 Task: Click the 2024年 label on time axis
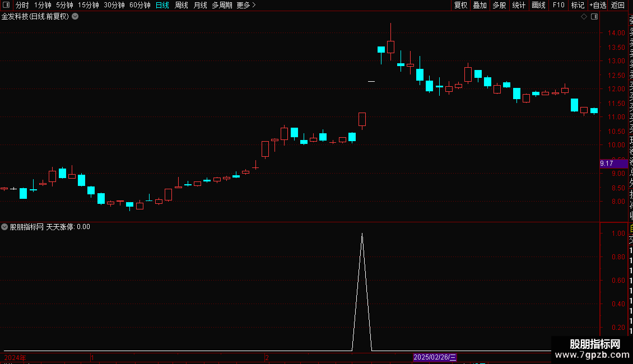pos(15,357)
